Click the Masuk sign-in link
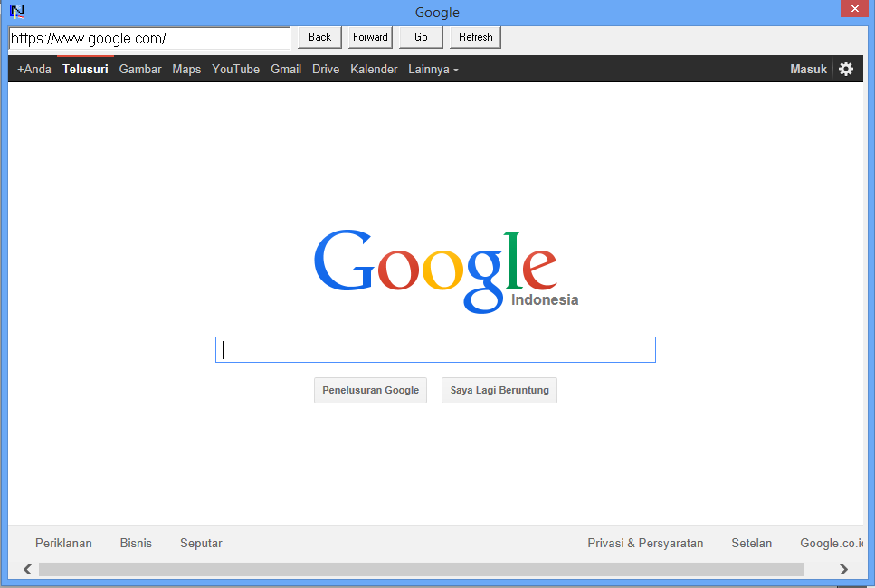The width and height of the screenshot is (875, 588). coord(808,69)
